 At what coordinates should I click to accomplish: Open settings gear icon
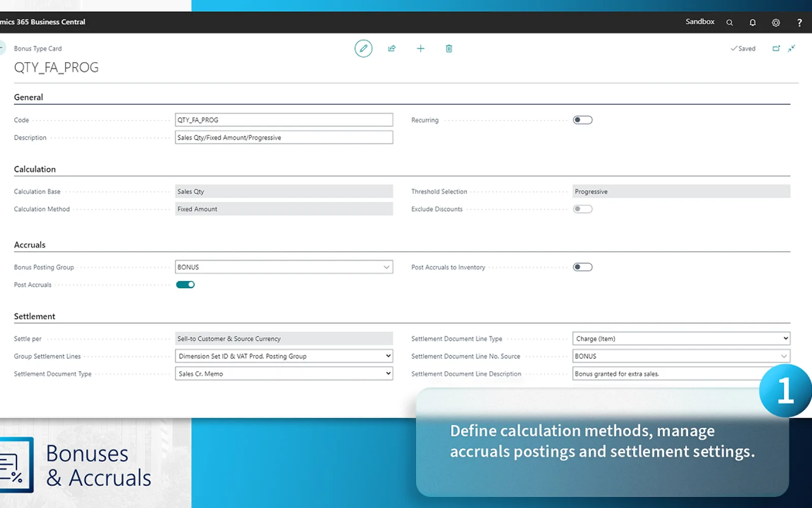[776, 22]
